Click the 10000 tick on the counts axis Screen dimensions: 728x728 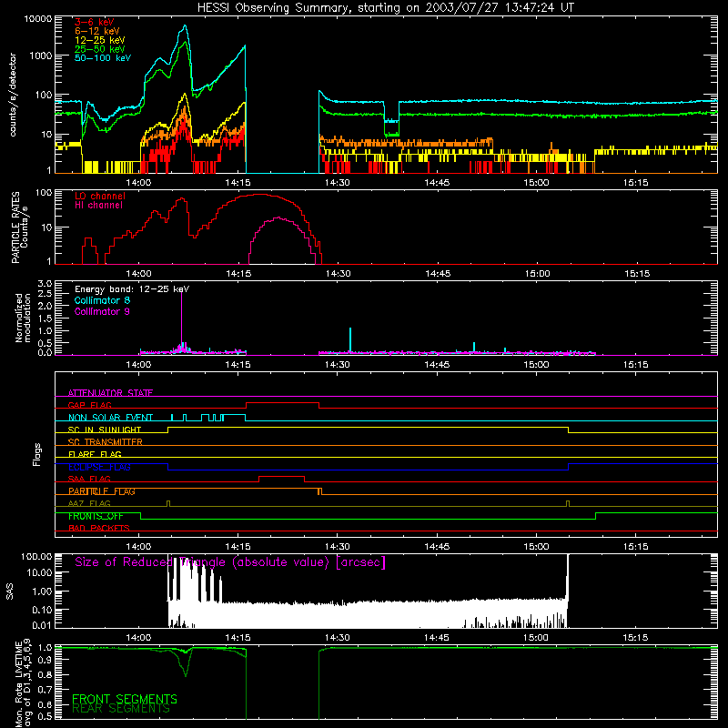pos(38,18)
